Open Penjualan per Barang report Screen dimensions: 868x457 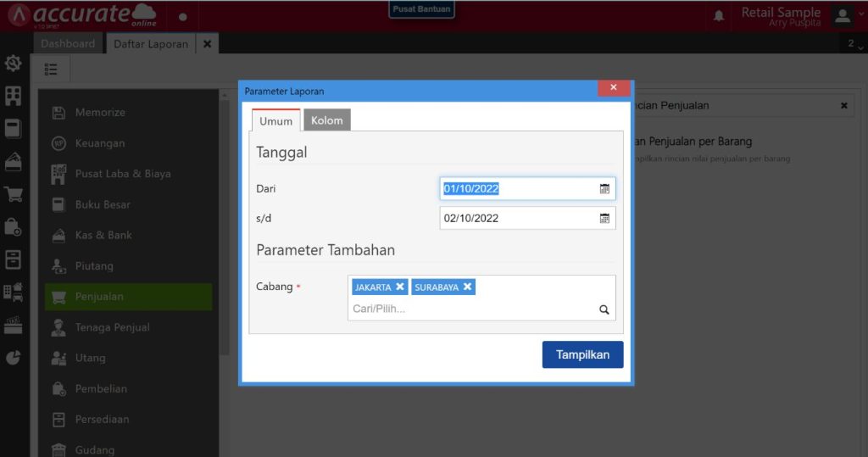click(x=693, y=142)
